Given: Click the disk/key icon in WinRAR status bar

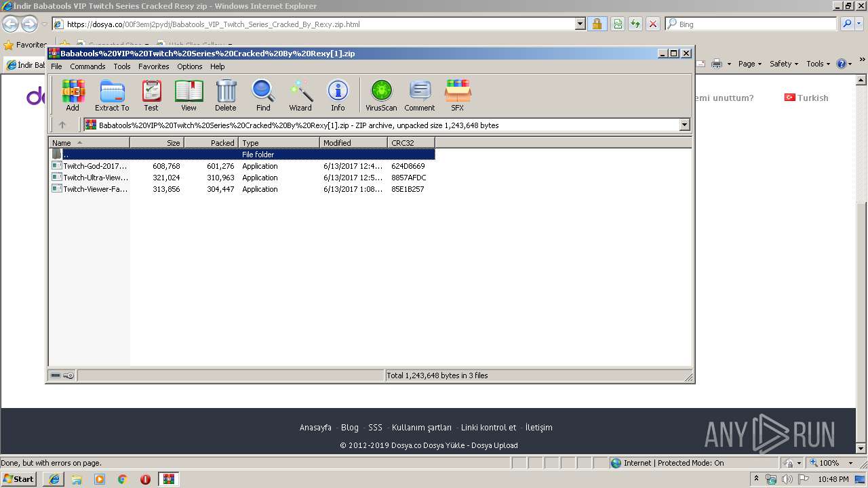Looking at the screenshot, I should (x=62, y=375).
